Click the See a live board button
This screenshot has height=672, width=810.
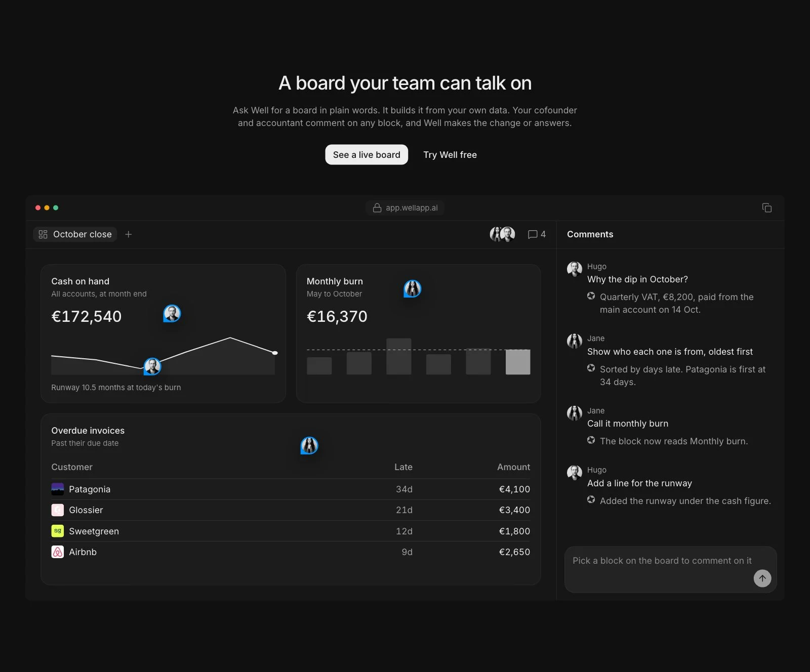click(x=367, y=155)
